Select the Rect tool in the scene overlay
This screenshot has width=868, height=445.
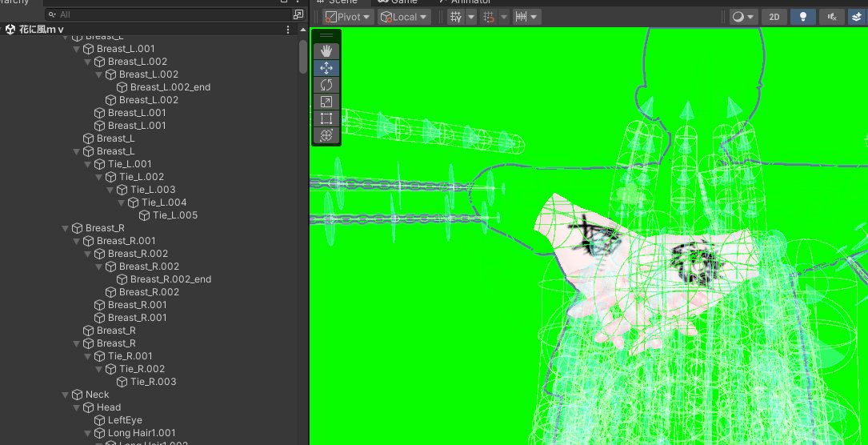(326, 118)
